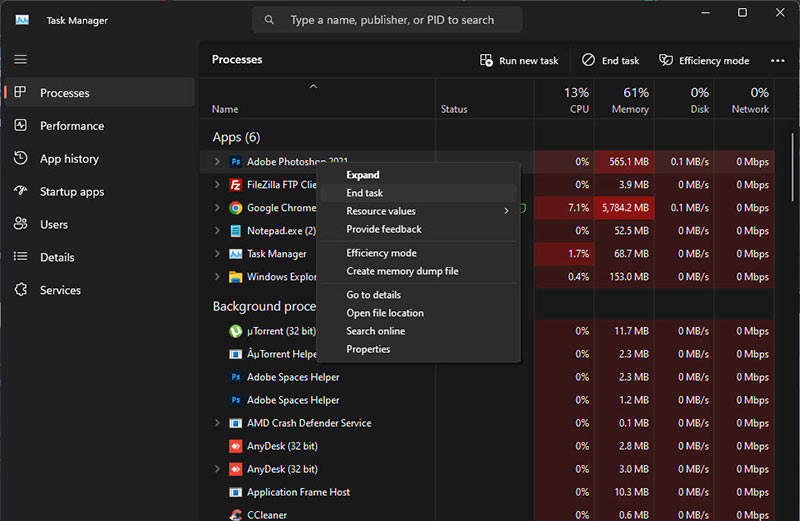The height and width of the screenshot is (521, 800).
Task: Open the hamburger navigation menu
Action: (x=20, y=60)
